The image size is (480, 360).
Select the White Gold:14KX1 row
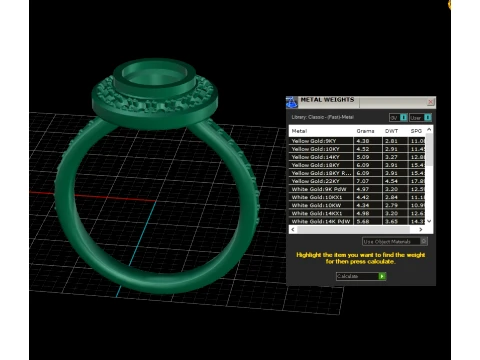point(357,213)
